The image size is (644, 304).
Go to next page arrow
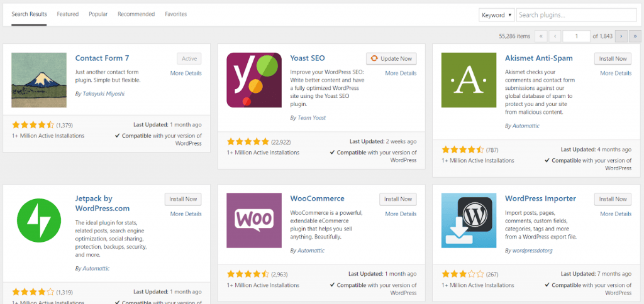tap(621, 36)
